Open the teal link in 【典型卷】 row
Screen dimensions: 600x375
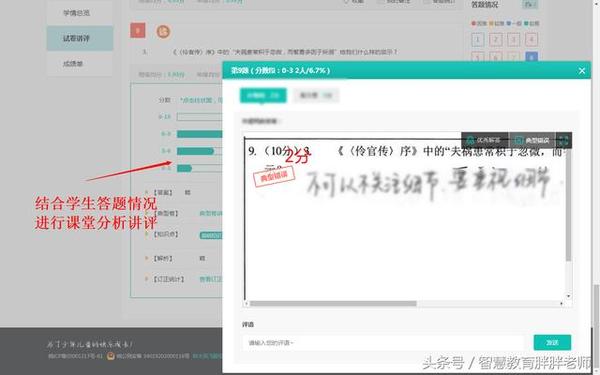(210, 213)
